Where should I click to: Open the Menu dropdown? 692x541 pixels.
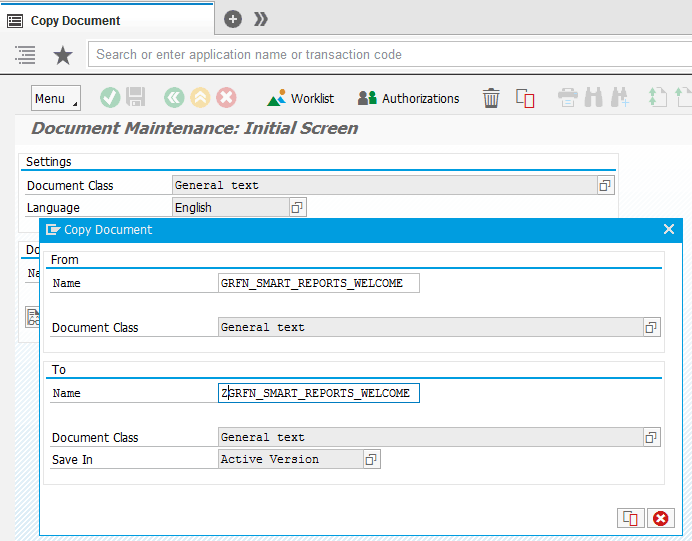point(55,98)
